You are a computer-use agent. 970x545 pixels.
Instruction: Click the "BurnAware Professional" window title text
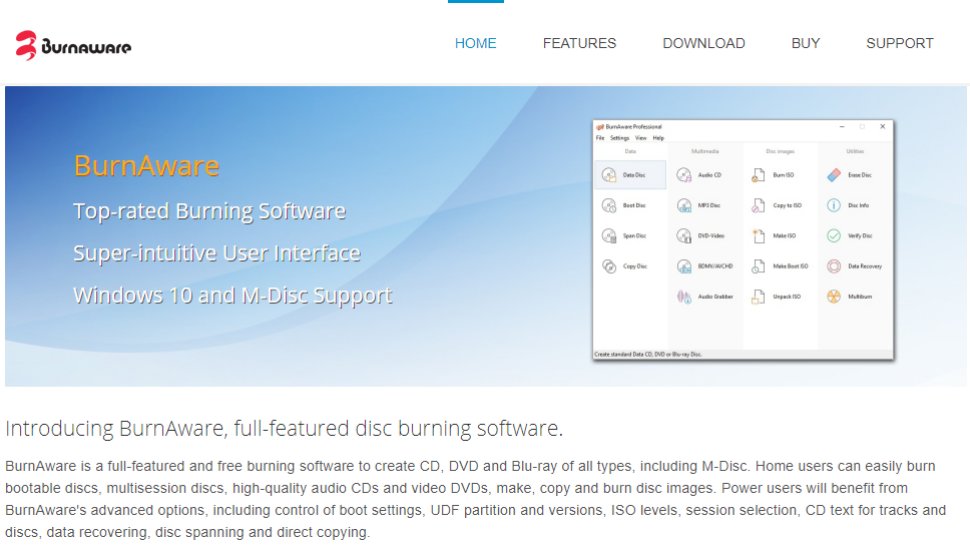click(x=633, y=127)
